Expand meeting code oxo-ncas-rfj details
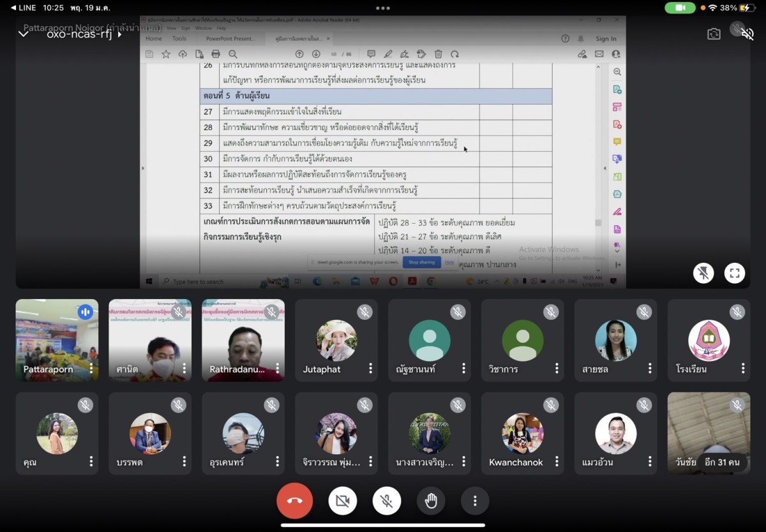The image size is (766, 532). (84, 34)
